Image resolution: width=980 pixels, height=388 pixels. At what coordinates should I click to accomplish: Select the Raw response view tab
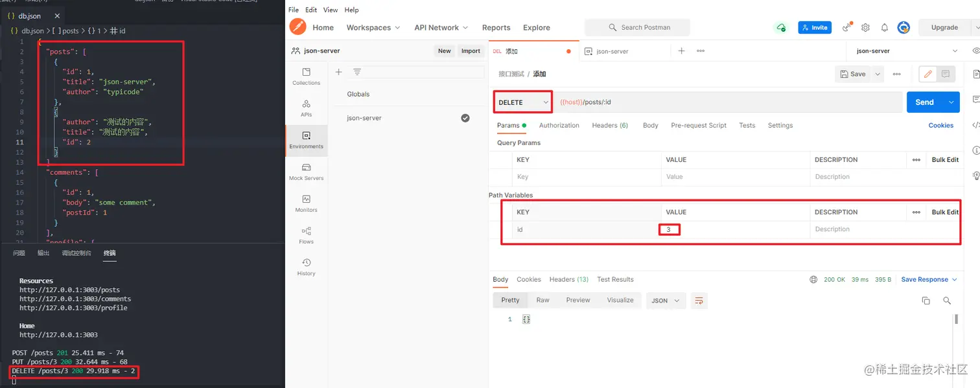(542, 301)
